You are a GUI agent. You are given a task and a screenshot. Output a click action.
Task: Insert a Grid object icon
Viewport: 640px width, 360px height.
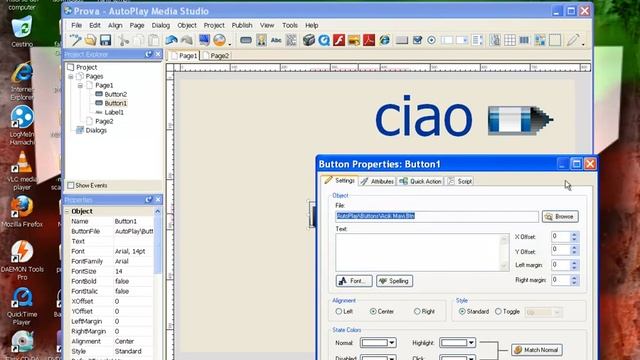click(x=510, y=40)
